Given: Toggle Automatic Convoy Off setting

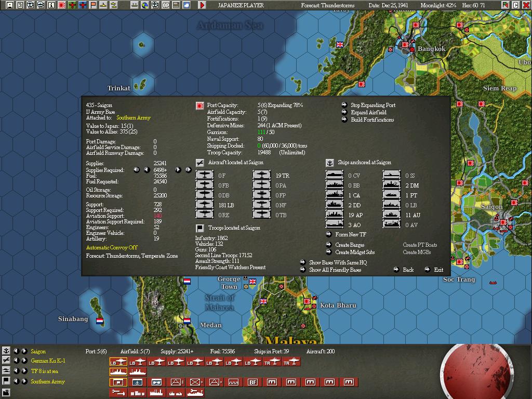Looking at the screenshot, I should tap(112, 247).
